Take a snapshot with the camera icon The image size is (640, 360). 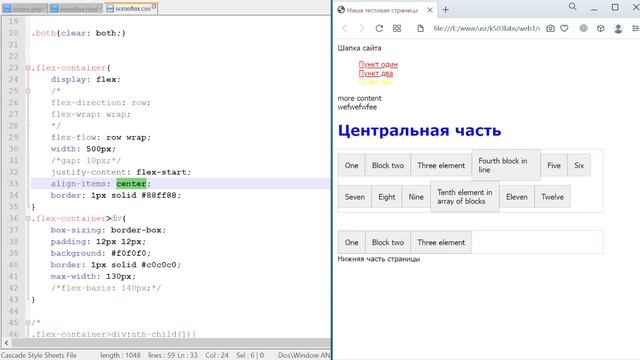[x=550, y=28]
